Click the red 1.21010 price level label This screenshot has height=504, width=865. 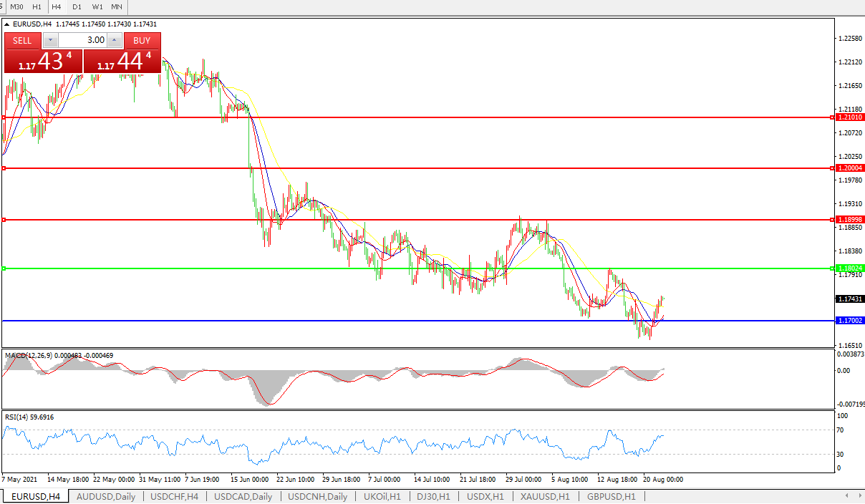coord(850,117)
